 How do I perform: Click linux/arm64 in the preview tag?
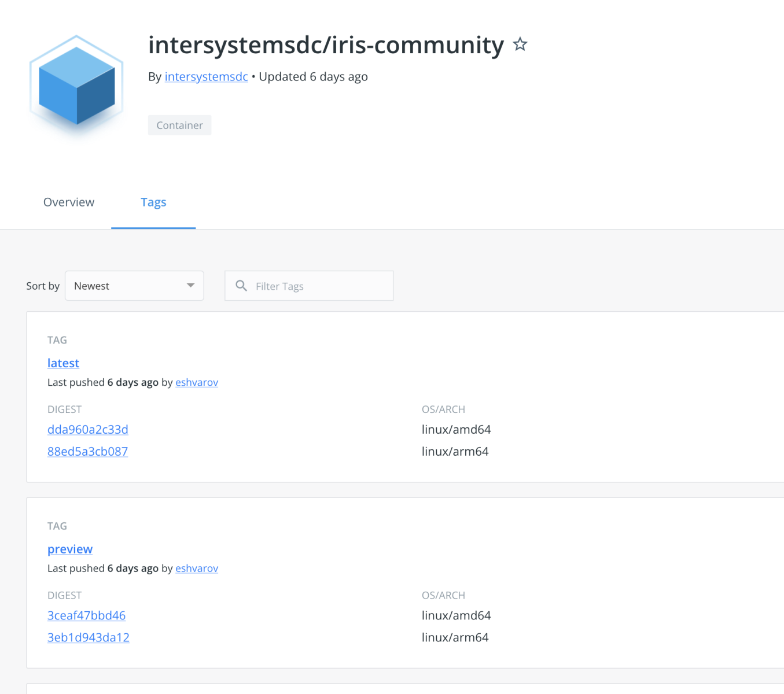(455, 638)
